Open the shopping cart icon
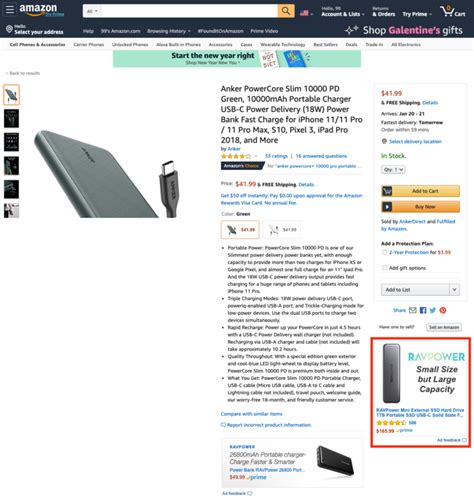 tap(452, 11)
